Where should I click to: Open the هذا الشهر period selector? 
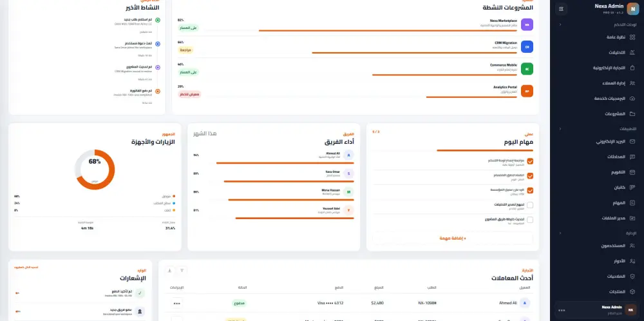[205, 133]
